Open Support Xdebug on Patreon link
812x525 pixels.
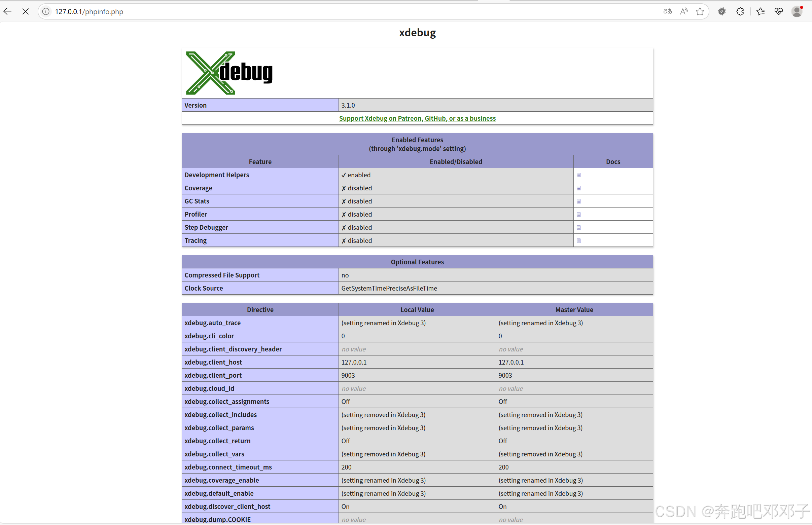417,118
